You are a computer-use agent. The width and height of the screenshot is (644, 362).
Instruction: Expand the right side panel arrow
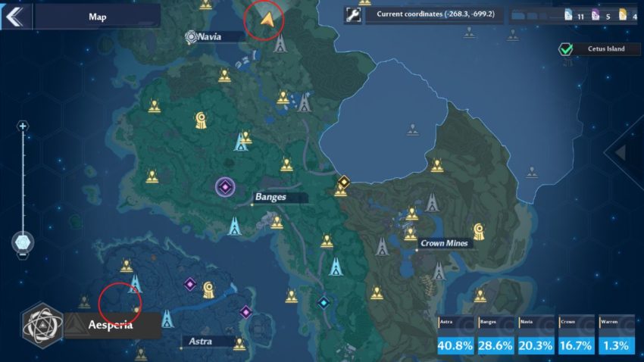[620, 153]
